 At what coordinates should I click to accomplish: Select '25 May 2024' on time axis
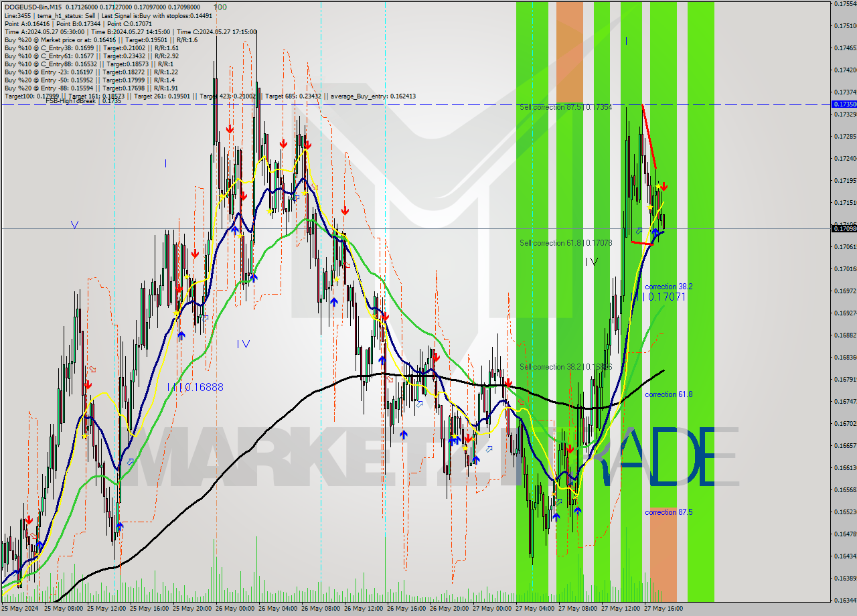coord(20,609)
